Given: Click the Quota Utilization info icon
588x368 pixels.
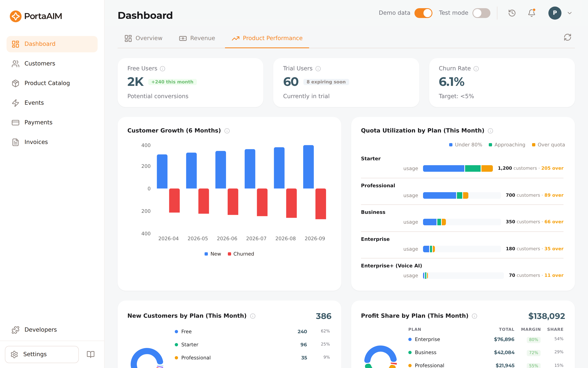Looking at the screenshot, I should point(490,131).
